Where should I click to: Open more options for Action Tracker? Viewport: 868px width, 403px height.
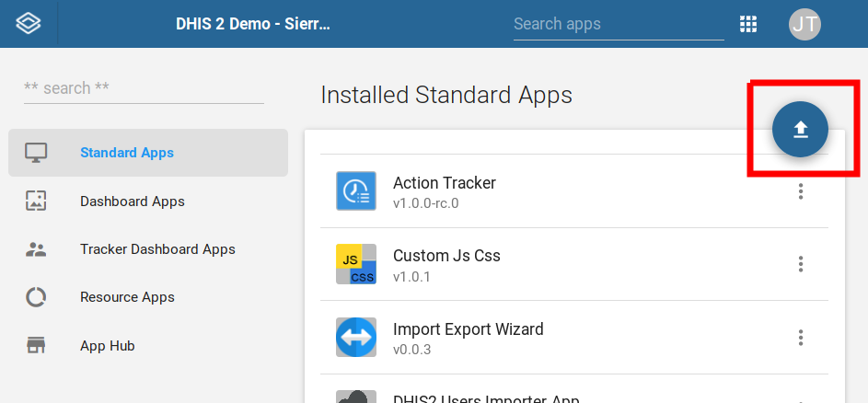pyautogui.click(x=801, y=191)
